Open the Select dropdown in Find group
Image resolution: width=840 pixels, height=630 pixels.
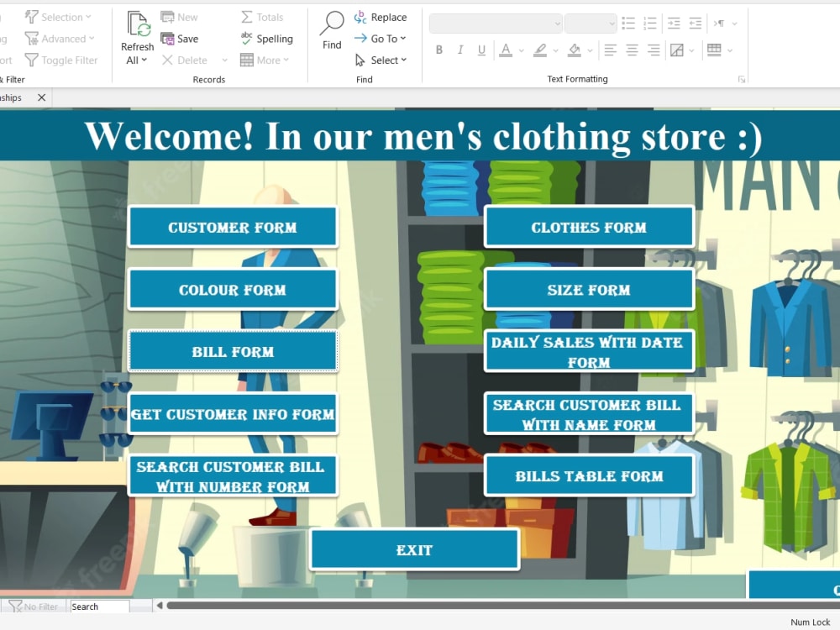click(381, 60)
